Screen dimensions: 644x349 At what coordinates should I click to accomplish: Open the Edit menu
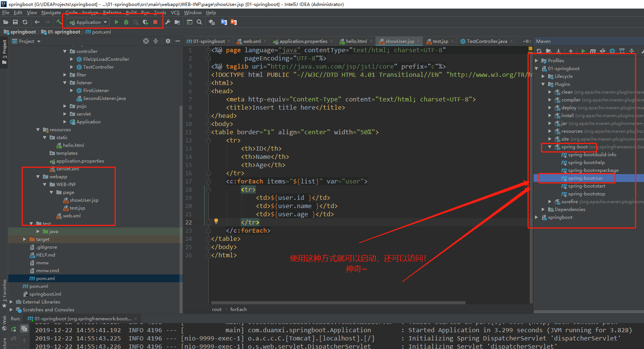point(18,13)
